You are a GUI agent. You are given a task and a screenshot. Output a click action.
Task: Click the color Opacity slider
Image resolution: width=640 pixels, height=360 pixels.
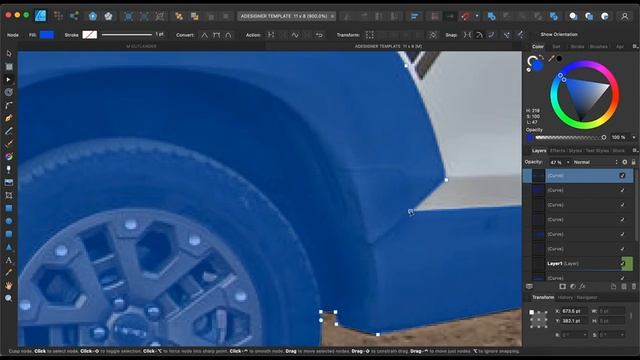coord(571,138)
